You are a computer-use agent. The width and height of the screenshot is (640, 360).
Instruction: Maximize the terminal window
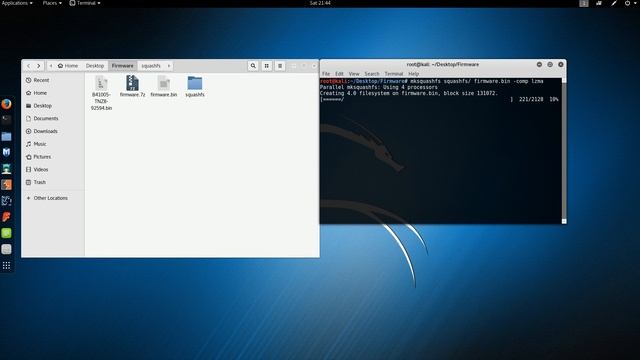click(x=550, y=64)
